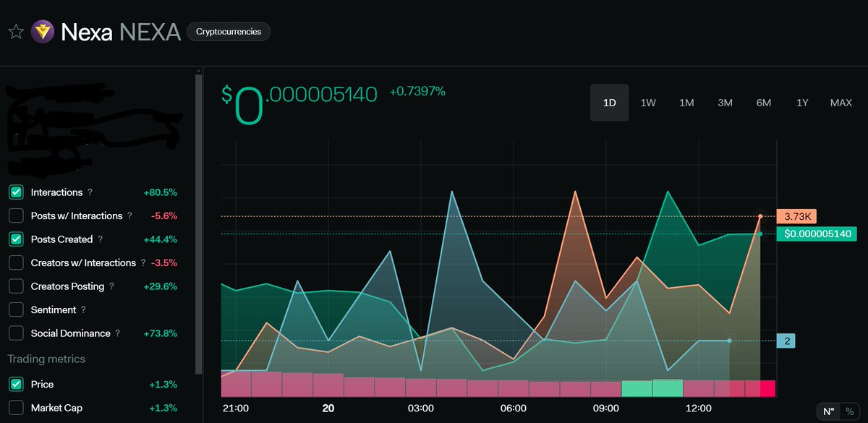Uncheck the Posts Created metric

click(16, 239)
